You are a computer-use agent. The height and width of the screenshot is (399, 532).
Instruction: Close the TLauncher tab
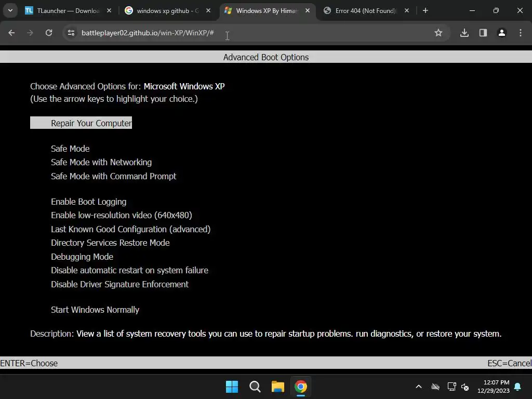109,10
